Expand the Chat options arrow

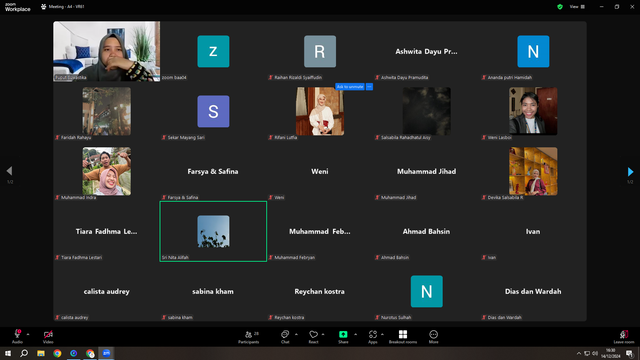click(296, 334)
